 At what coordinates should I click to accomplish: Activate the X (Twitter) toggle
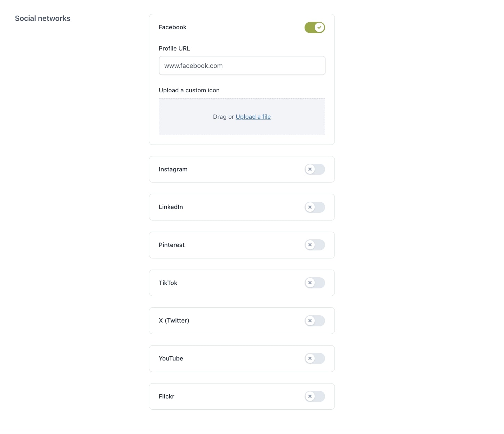(315, 320)
